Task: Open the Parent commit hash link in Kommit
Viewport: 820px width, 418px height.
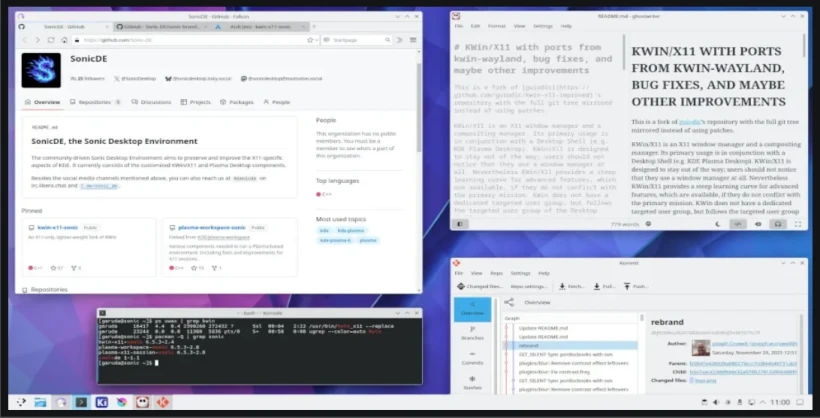Action: pos(743,363)
